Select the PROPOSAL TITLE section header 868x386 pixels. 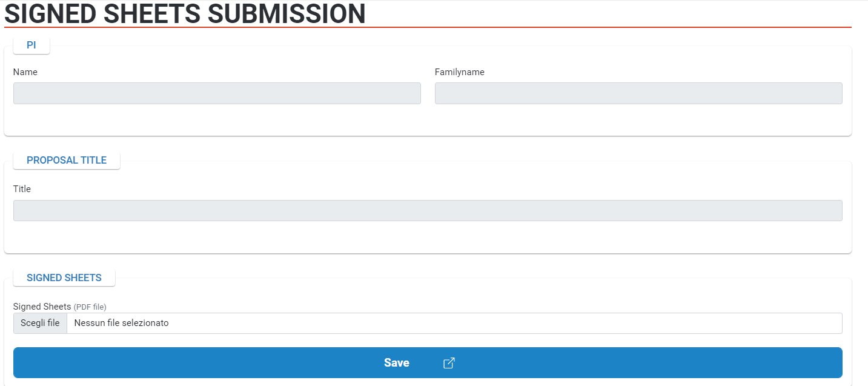(x=67, y=160)
